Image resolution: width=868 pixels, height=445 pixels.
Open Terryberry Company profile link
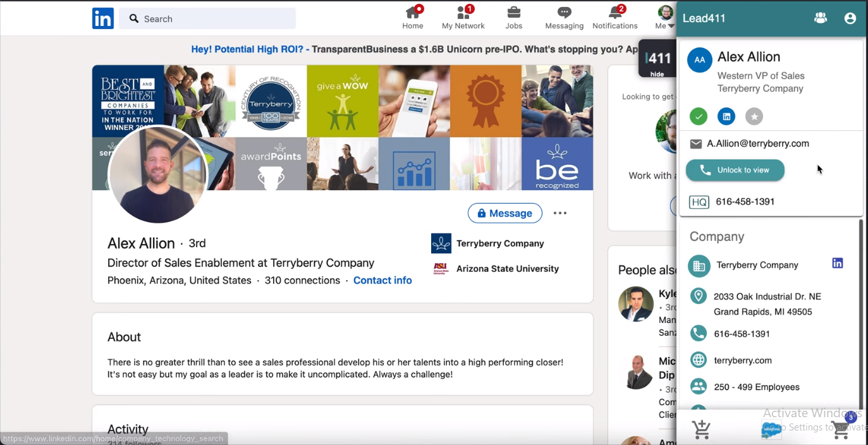click(500, 243)
